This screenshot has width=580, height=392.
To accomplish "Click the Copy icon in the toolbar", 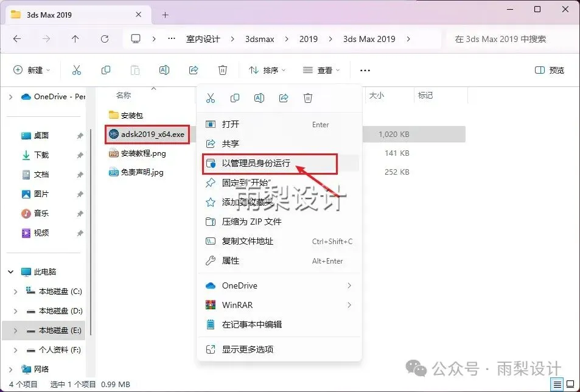I will pos(106,70).
